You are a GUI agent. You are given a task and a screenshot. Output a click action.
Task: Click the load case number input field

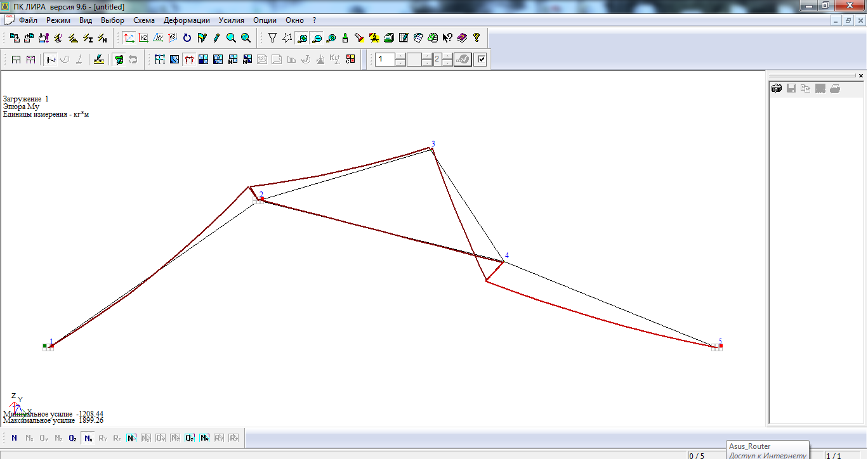click(x=385, y=60)
